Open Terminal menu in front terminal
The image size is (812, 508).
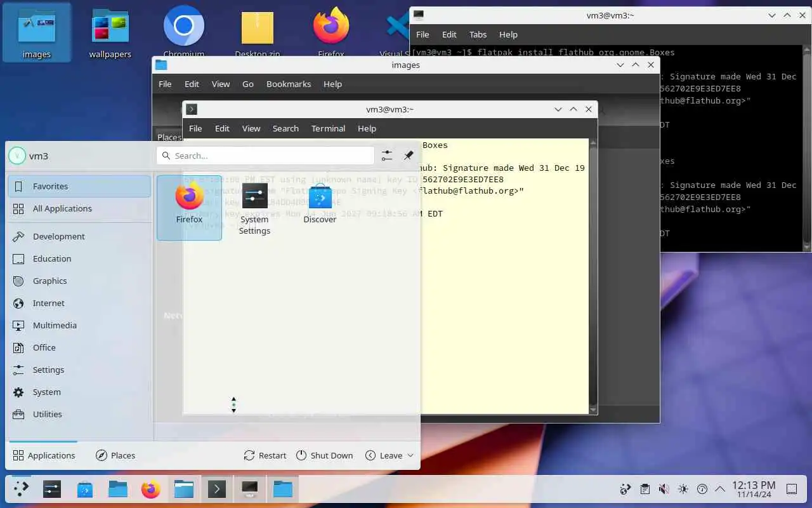click(328, 128)
